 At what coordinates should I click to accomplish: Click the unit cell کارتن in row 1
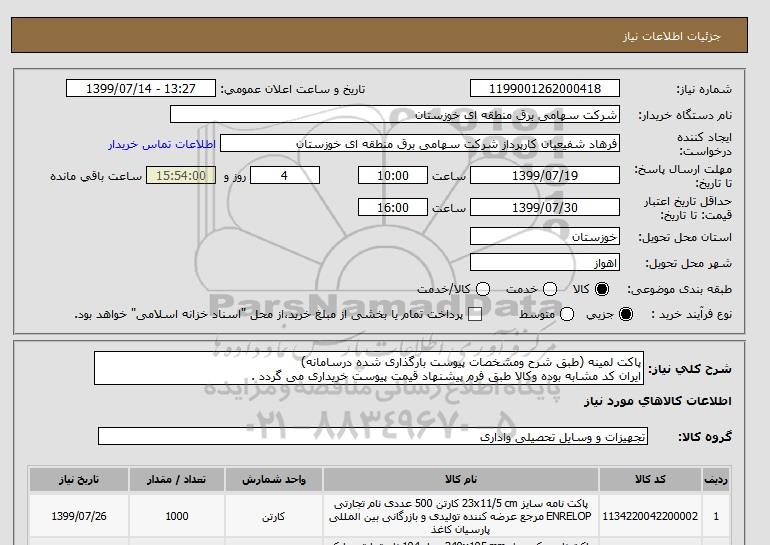(274, 516)
